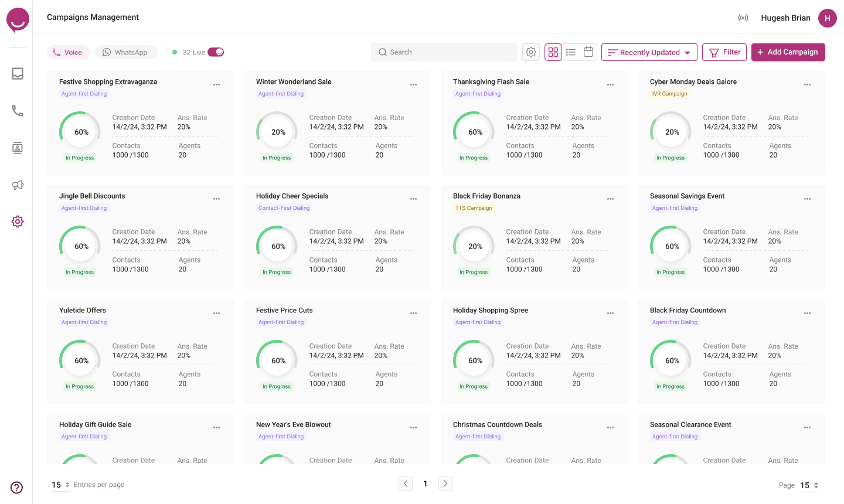Open the Thanksgiving Flash Sale card title
The image size is (844, 504).
[491, 82]
